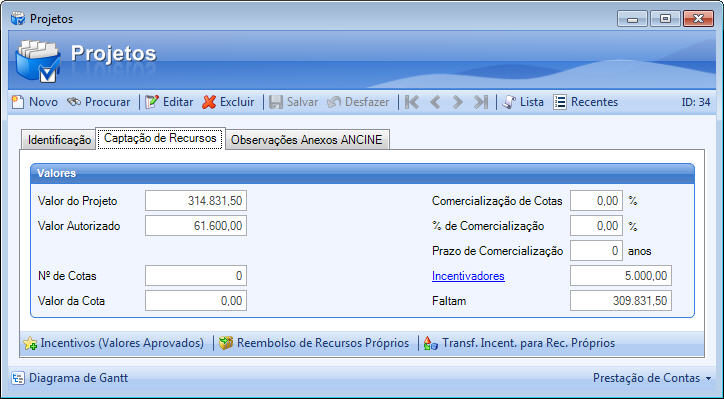The width and height of the screenshot is (724, 399).
Task: Click the Projetos title bar icon
Action: tap(18, 19)
